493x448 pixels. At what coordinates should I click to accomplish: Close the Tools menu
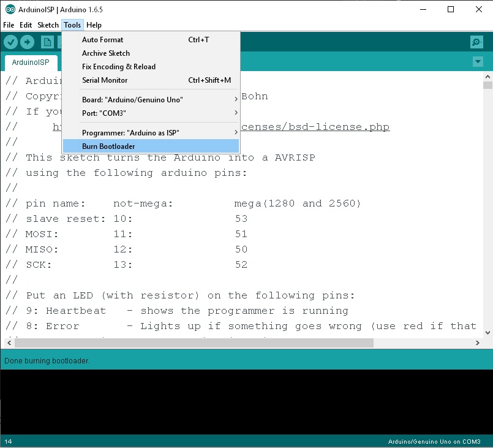[72, 25]
